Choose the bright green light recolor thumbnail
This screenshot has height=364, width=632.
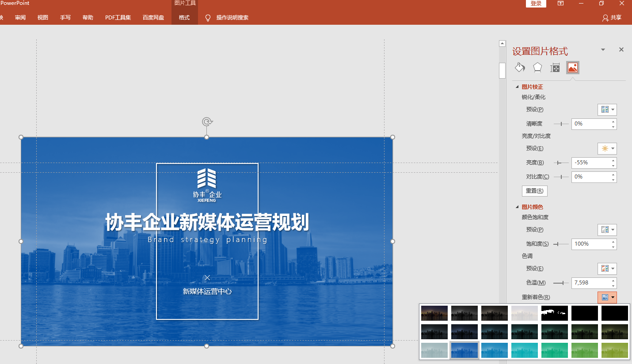pos(555,350)
